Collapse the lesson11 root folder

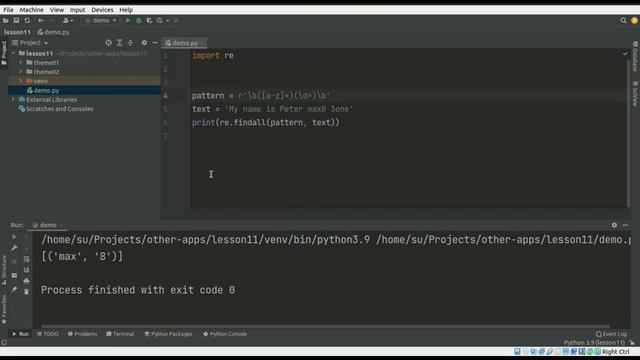coord(13,53)
